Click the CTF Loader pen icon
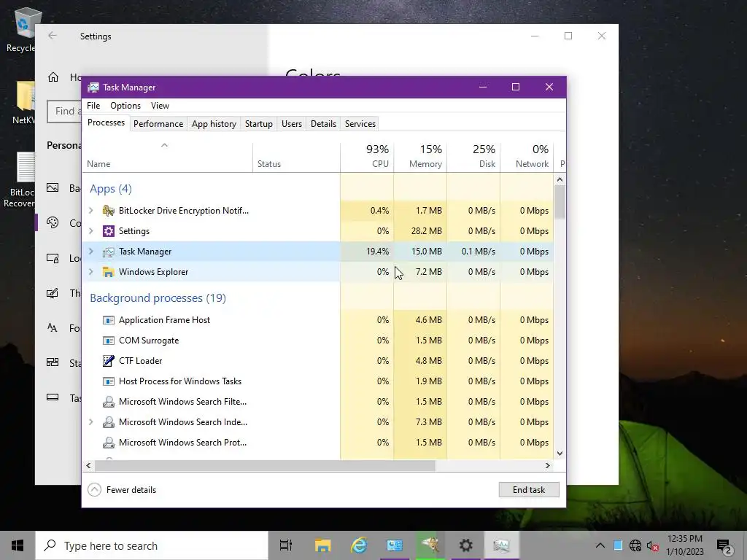Image resolution: width=747 pixels, height=560 pixels. tap(109, 361)
